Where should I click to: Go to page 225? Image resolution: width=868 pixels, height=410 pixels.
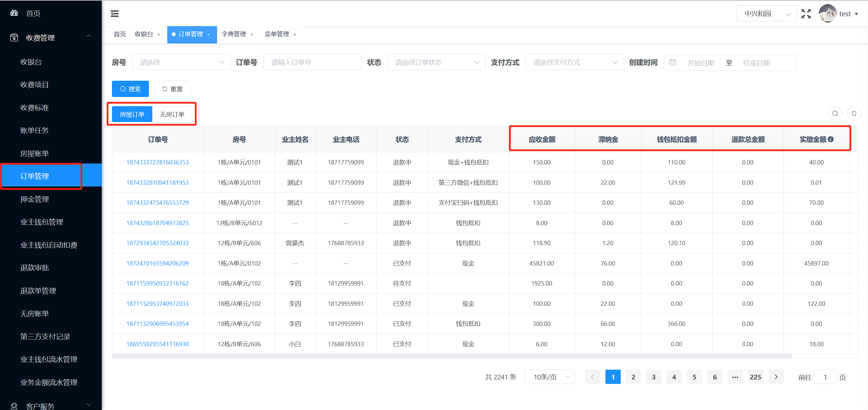point(755,377)
